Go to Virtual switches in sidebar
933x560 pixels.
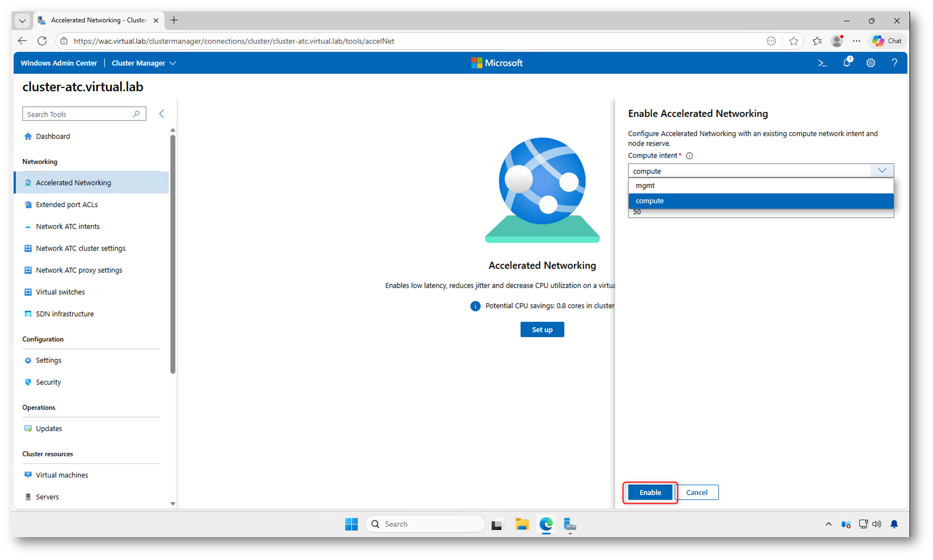click(x=60, y=292)
